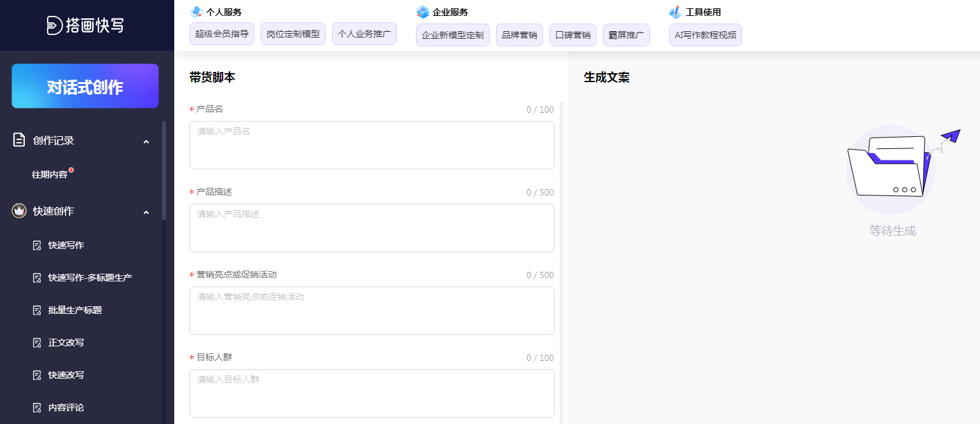Focus the 产品名 input field
Screen dimensions: 980x424
[371, 145]
